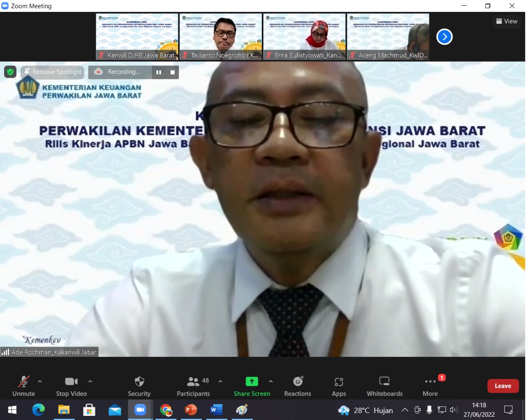Leave the meeting
The height and width of the screenshot is (420, 526).
[x=503, y=386]
